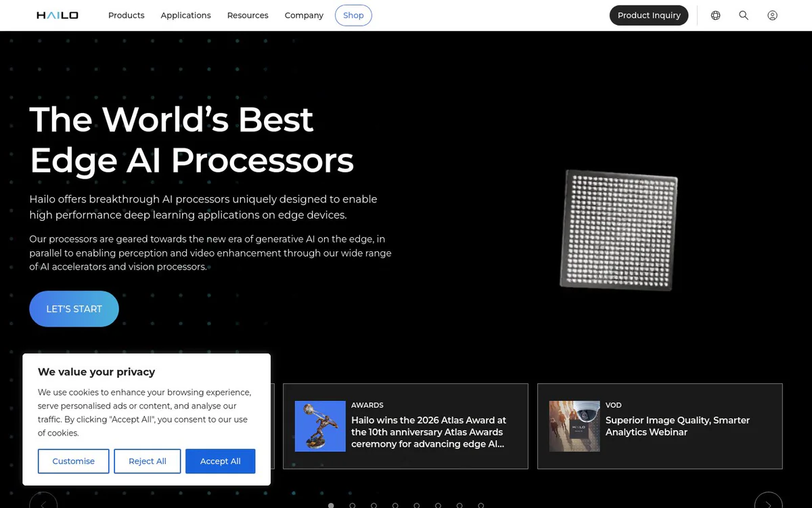812x508 pixels.
Task: Reject all cookies
Action: point(148,461)
